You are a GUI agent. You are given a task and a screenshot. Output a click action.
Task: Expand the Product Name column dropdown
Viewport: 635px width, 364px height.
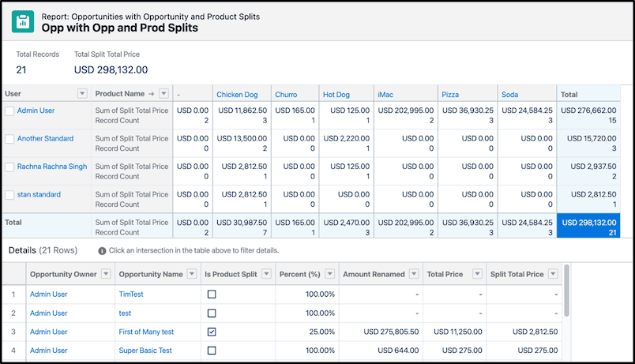click(163, 93)
